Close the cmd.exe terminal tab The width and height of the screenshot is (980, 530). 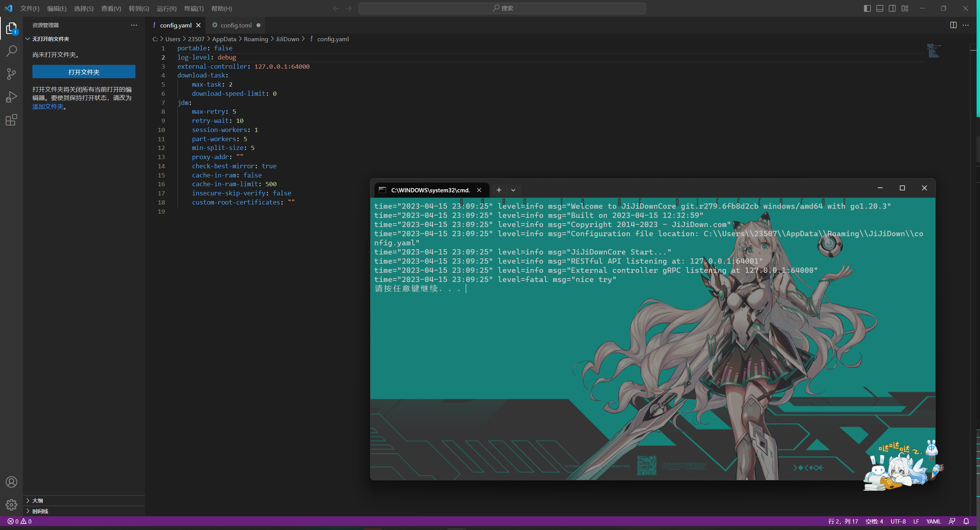(479, 190)
